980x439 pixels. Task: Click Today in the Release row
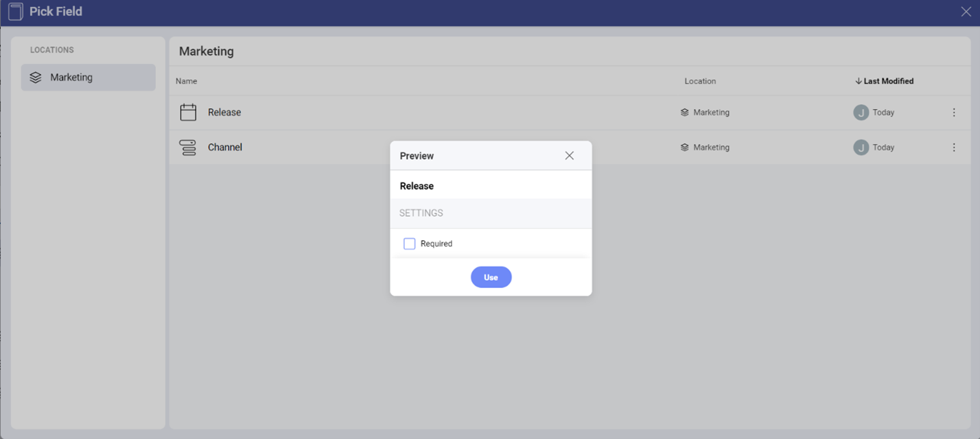point(883,112)
